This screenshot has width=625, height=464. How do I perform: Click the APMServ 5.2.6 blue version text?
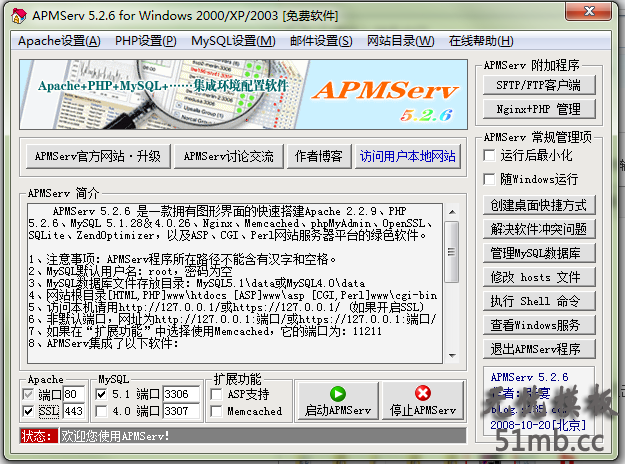(529, 377)
